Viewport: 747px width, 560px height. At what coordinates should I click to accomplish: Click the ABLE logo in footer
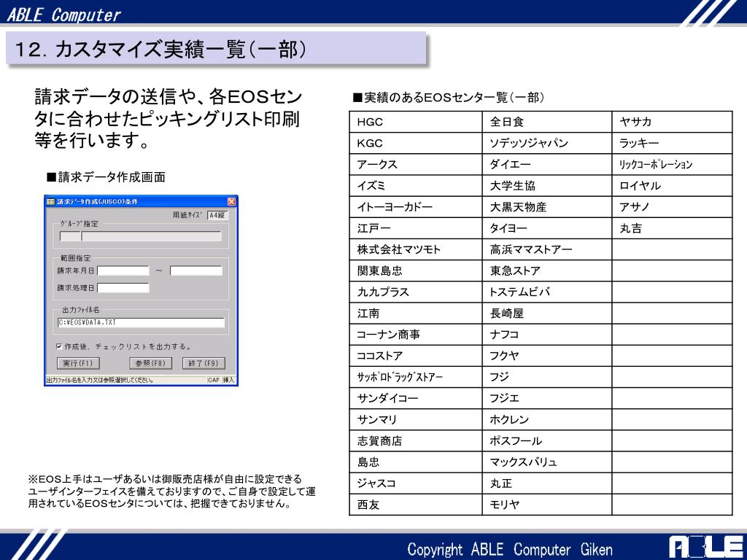click(x=707, y=547)
